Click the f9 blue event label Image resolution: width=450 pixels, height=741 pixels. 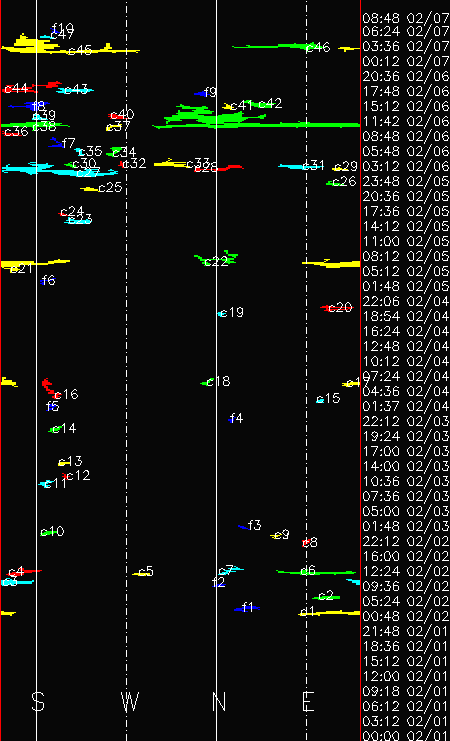(x=210, y=92)
